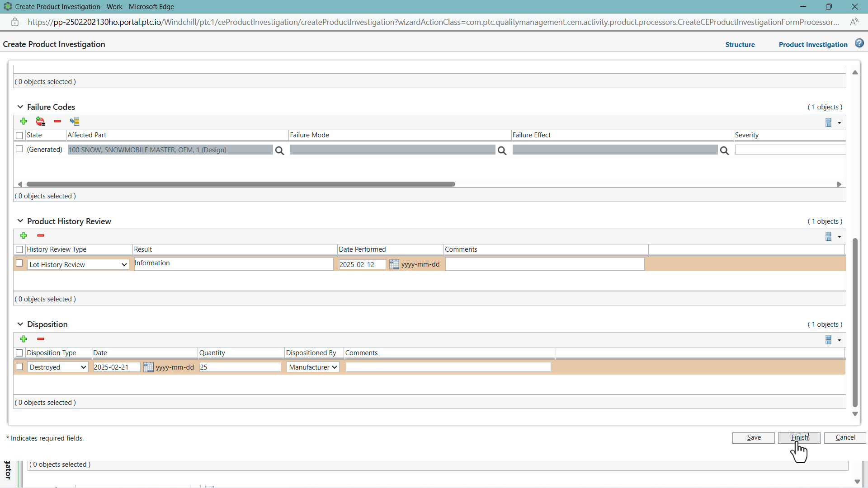This screenshot has width=868, height=488.
Task: Check the Destroyed disposition row
Action: (x=19, y=366)
